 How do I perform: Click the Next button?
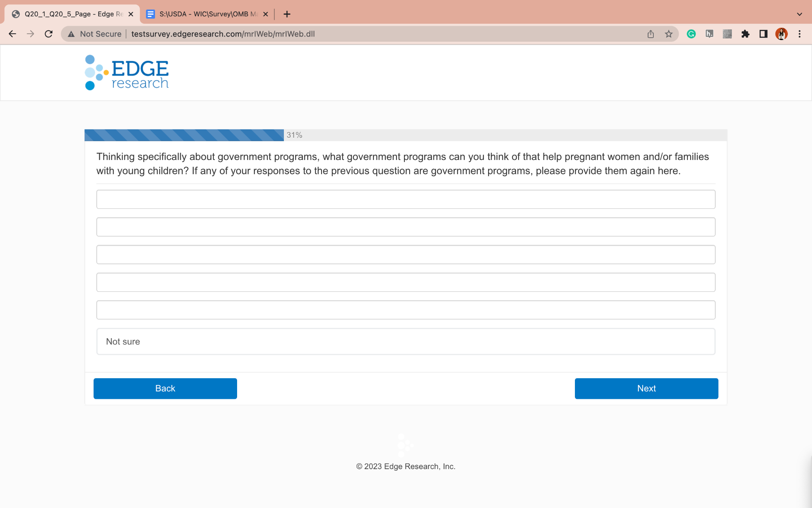tap(646, 388)
